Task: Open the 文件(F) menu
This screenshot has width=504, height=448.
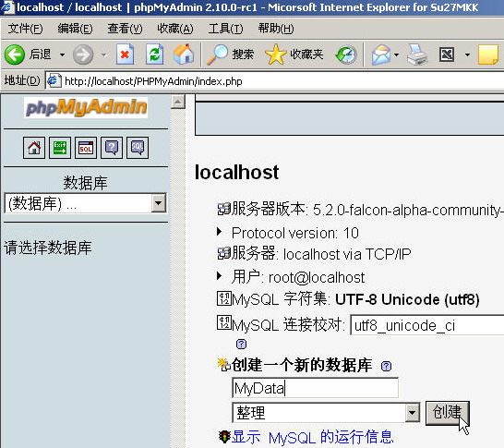Action: coord(25,29)
